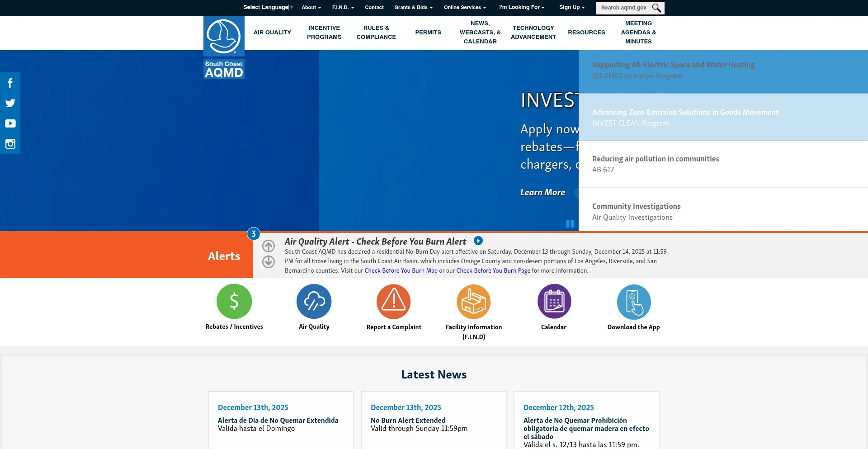Open the Instagram social icon
This screenshot has width=868, height=449.
[10, 144]
